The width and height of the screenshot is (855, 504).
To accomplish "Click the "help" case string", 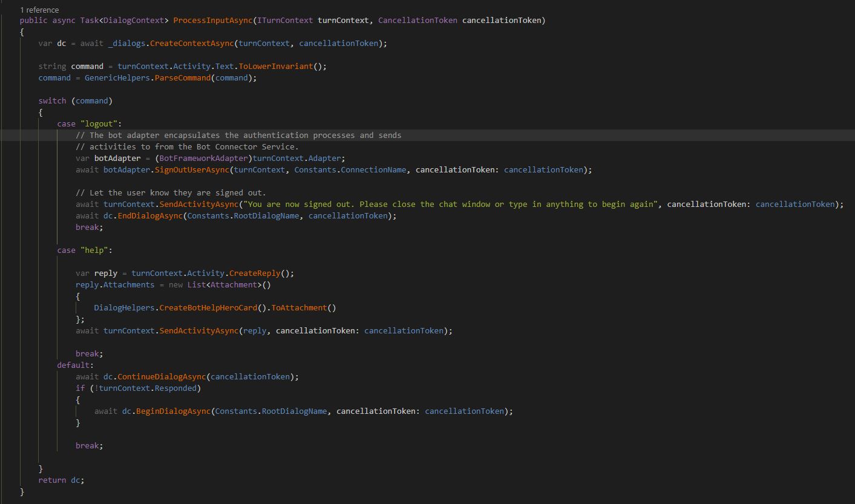I will [94, 250].
